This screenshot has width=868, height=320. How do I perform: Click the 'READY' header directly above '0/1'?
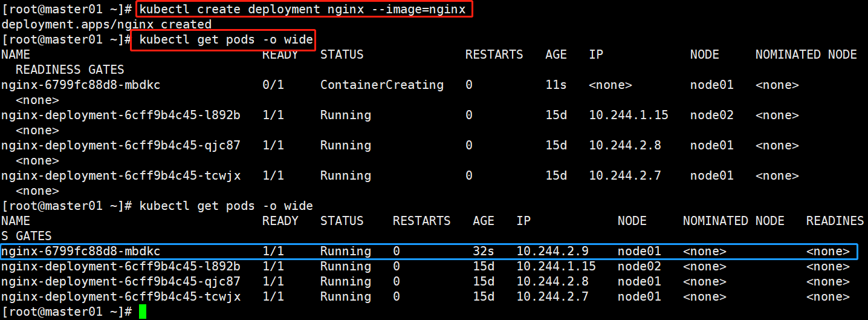[x=280, y=54]
